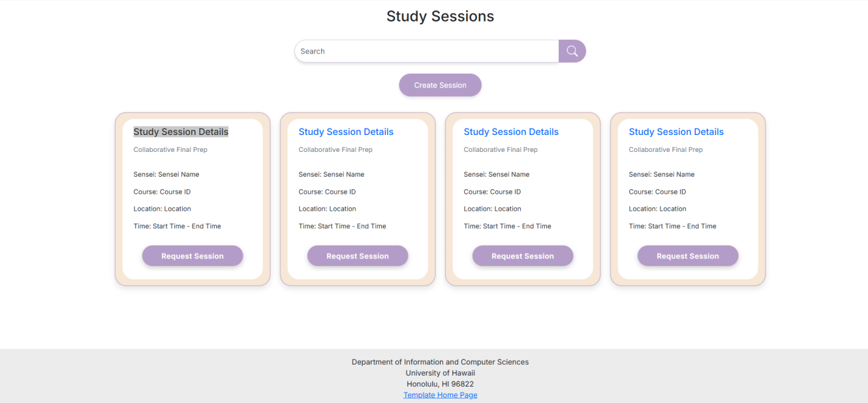This screenshot has height=403, width=868.
Task: Click the magnifying glass search icon
Action: pos(572,51)
